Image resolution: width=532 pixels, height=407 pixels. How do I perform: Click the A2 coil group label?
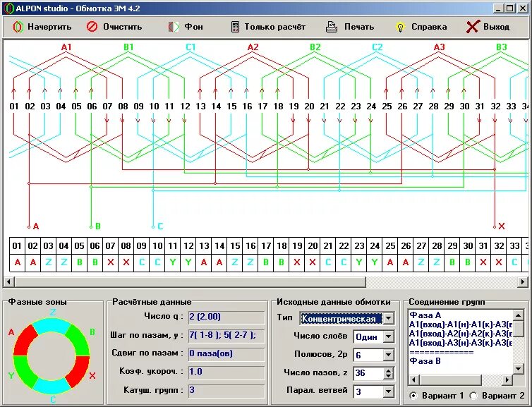click(x=253, y=47)
